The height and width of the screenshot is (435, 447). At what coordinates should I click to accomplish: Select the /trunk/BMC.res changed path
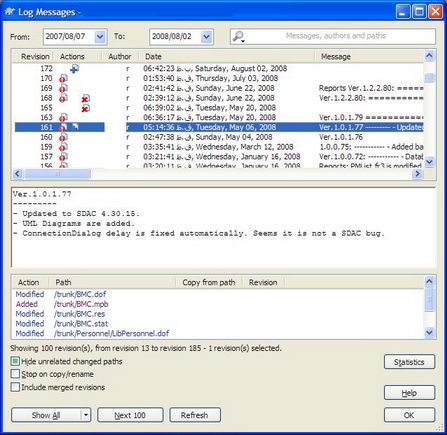[79, 314]
